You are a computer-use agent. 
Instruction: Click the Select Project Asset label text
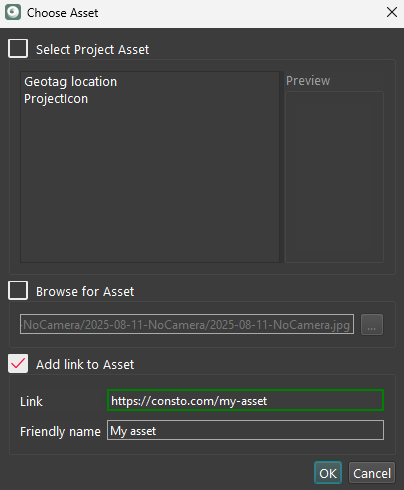93,50
